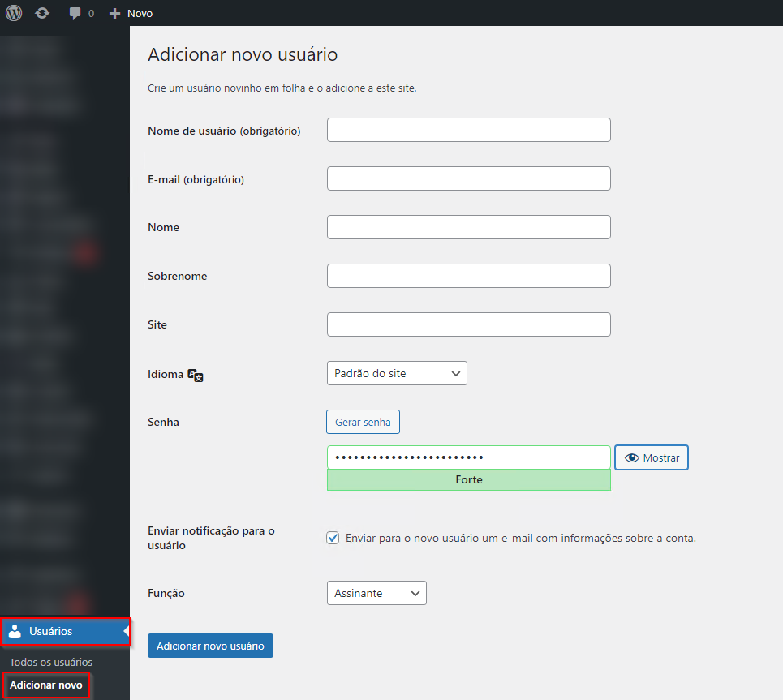Click the comment count 0 in admin bar
This screenshot has width=783, height=700.
91,14
